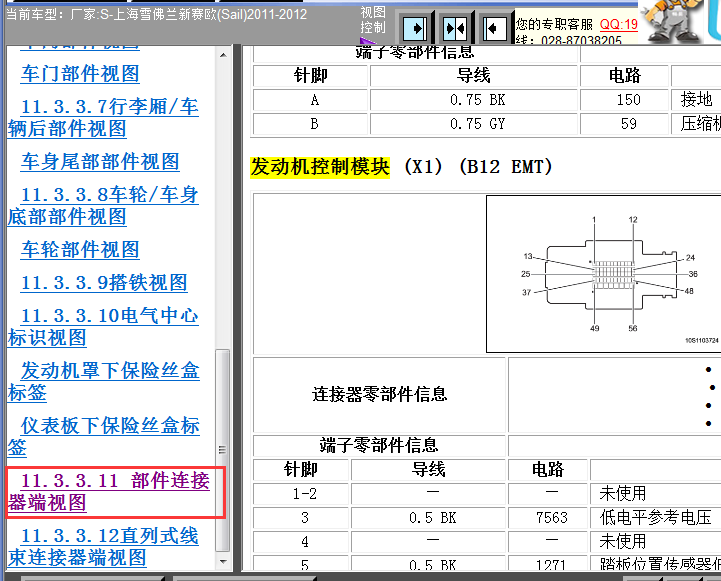Click the 视图控制 label
Viewport: 721px width, 581px height.
(372, 20)
